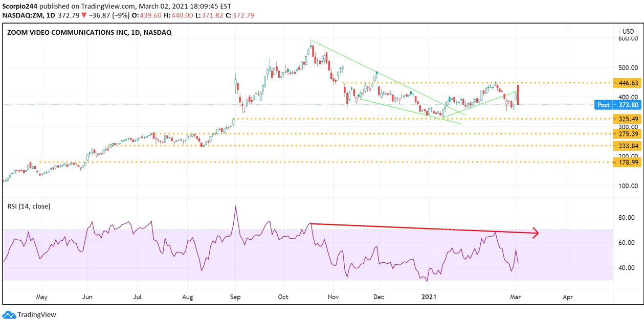Click the 2021 label on time axis
The width and height of the screenshot is (644, 320).
point(428,296)
